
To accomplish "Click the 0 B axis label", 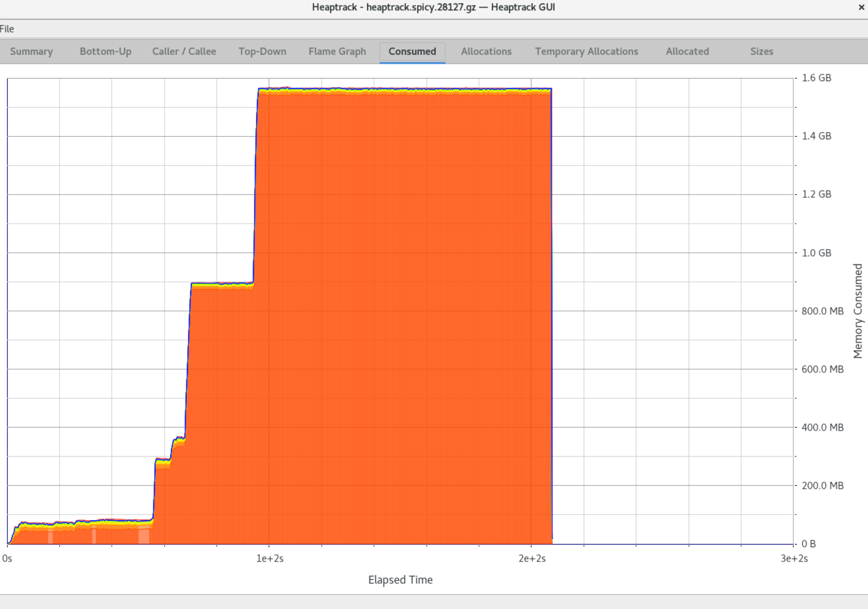I will 809,544.
